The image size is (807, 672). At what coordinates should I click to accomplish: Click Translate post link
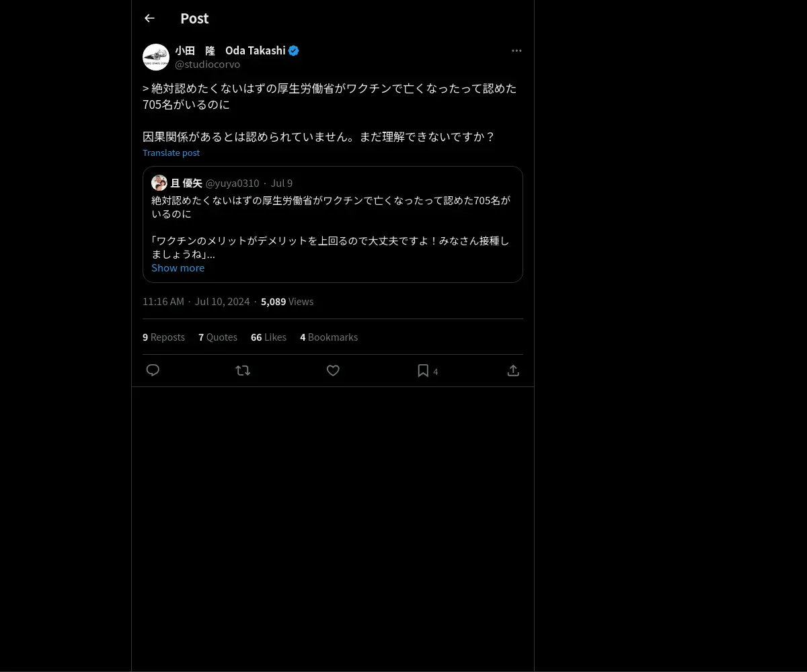(x=171, y=153)
